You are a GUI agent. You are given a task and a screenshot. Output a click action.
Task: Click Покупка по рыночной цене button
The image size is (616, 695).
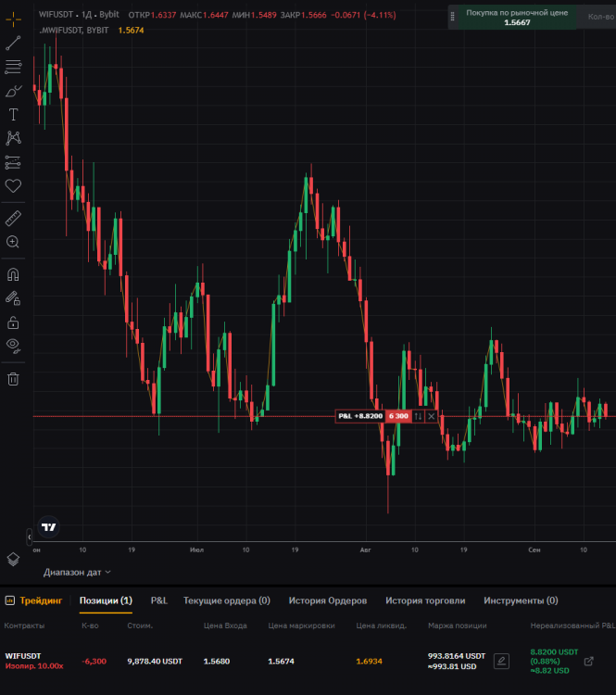(516, 18)
